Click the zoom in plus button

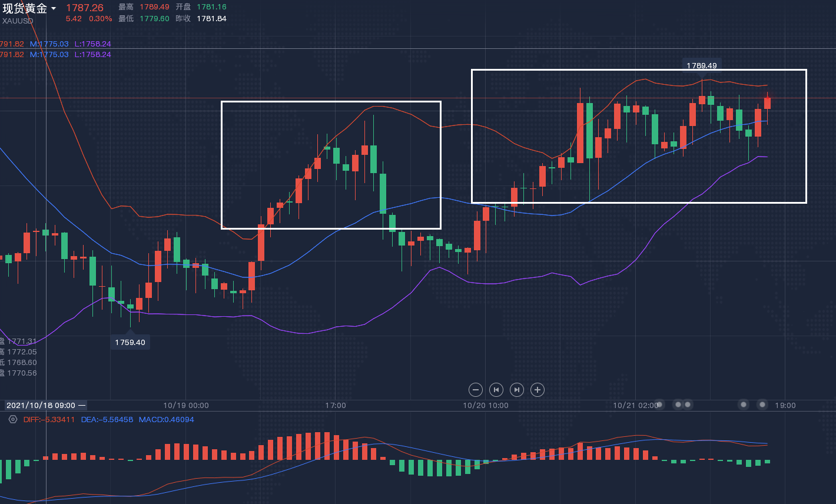tap(537, 390)
